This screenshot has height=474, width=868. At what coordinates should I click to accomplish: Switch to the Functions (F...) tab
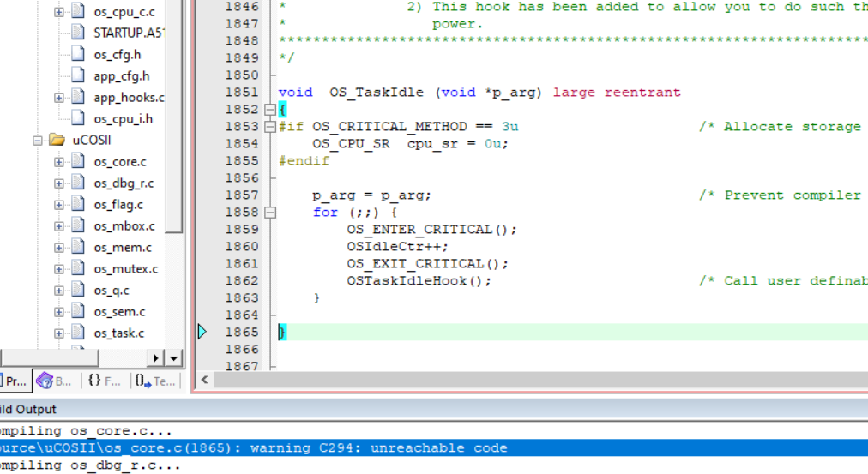click(105, 381)
